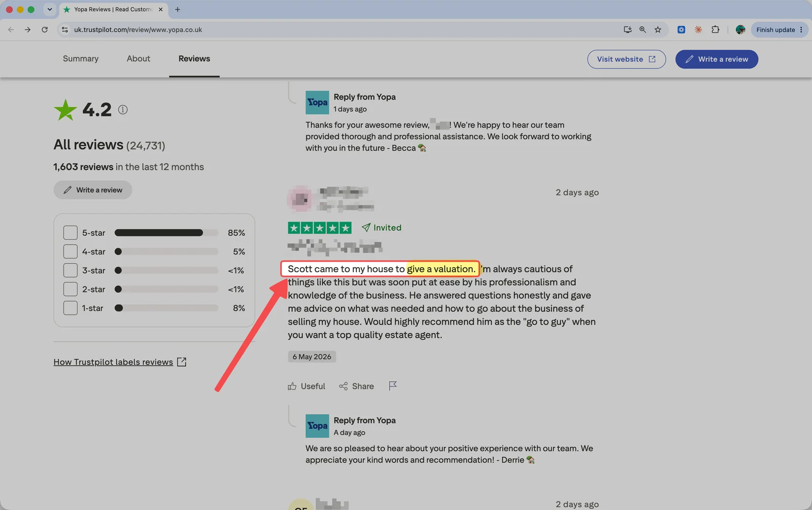Switch to the About tab

139,58
